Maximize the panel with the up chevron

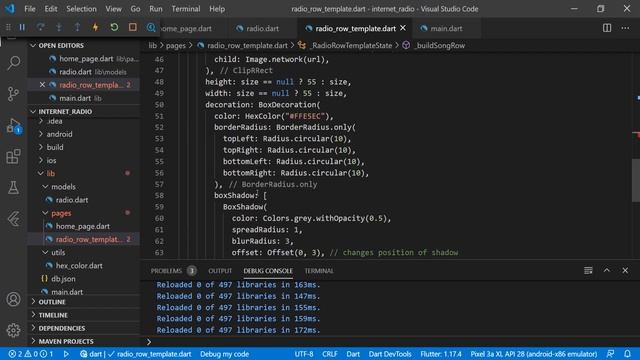tap(607, 271)
